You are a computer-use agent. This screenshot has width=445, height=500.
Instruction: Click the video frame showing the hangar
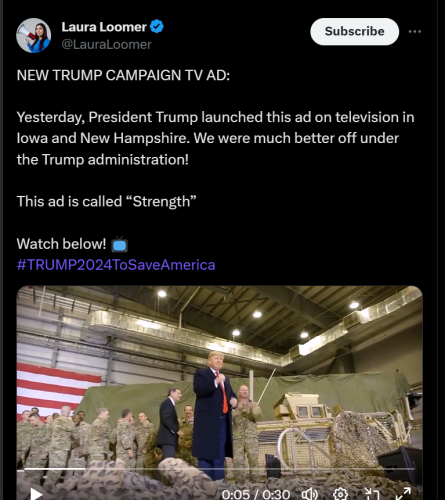point(220,377)
